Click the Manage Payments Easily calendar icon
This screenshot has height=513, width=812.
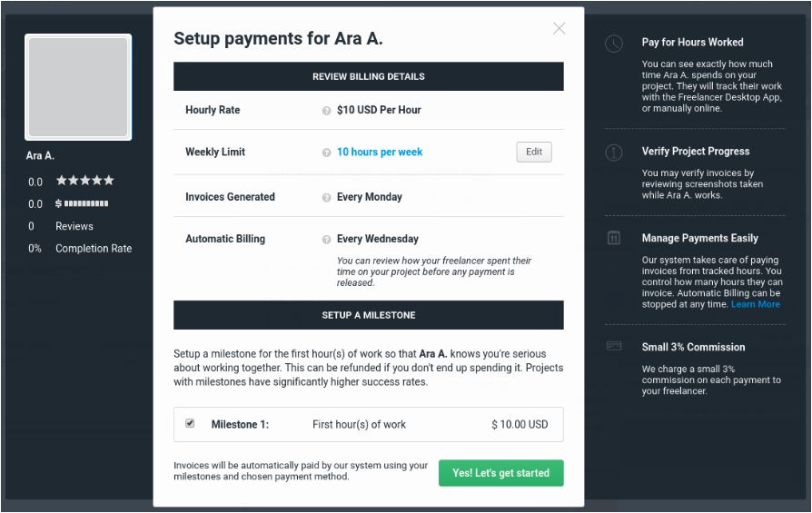[615, 238]
